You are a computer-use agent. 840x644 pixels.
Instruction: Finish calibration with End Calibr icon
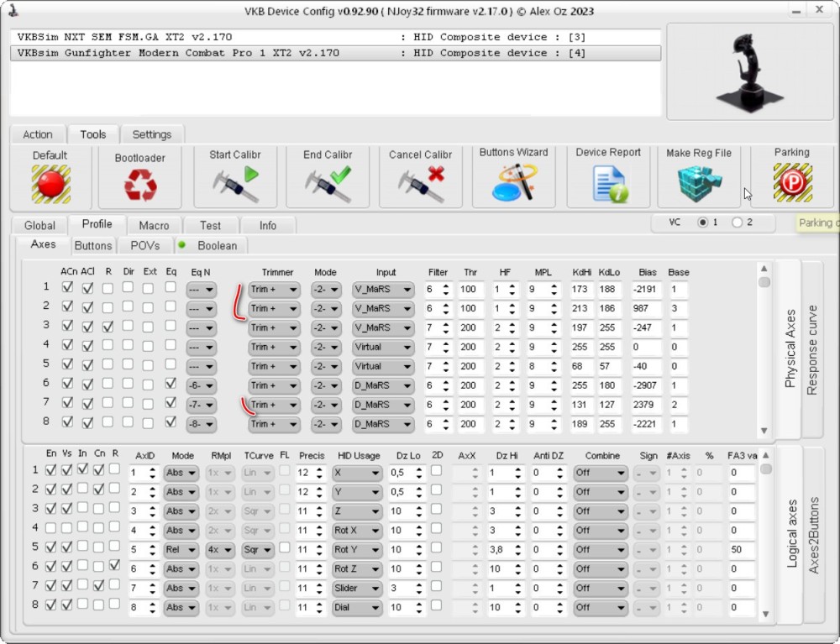(328, 185)
